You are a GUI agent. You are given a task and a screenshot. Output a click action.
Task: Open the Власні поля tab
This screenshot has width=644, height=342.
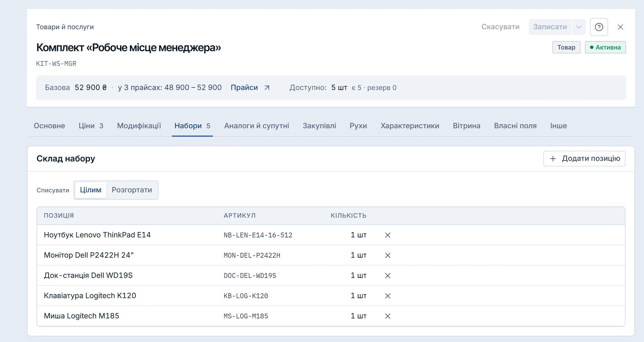tap(515, 126)
